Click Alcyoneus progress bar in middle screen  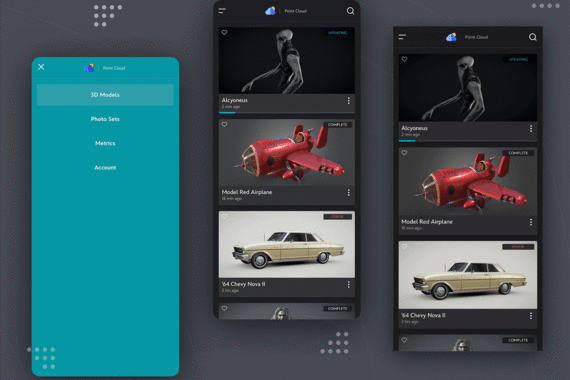pos(287,113)
